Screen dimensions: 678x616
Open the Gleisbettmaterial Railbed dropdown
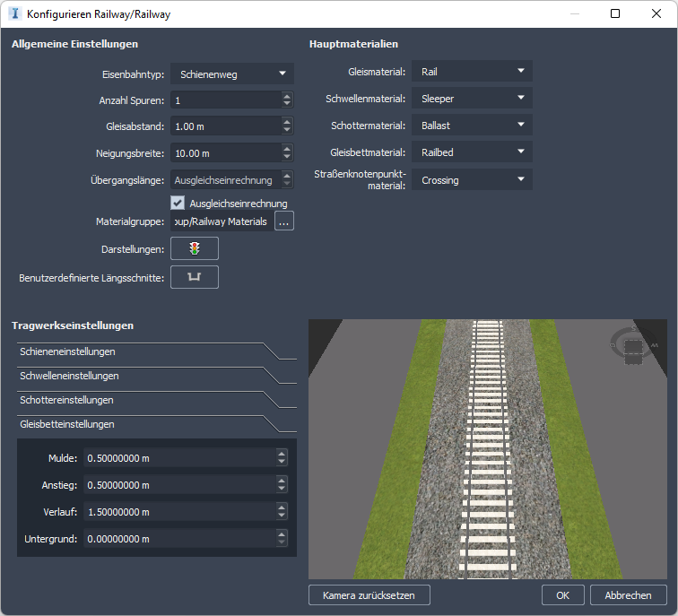(x=472, y=152)
